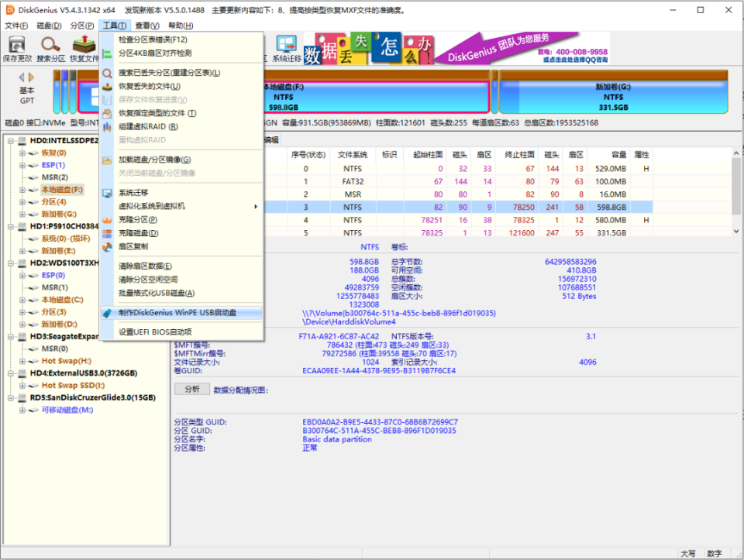Open the 虚拟化系统到虚拟机 submenu
744x560 pixels.
click(x=181, y=206)
